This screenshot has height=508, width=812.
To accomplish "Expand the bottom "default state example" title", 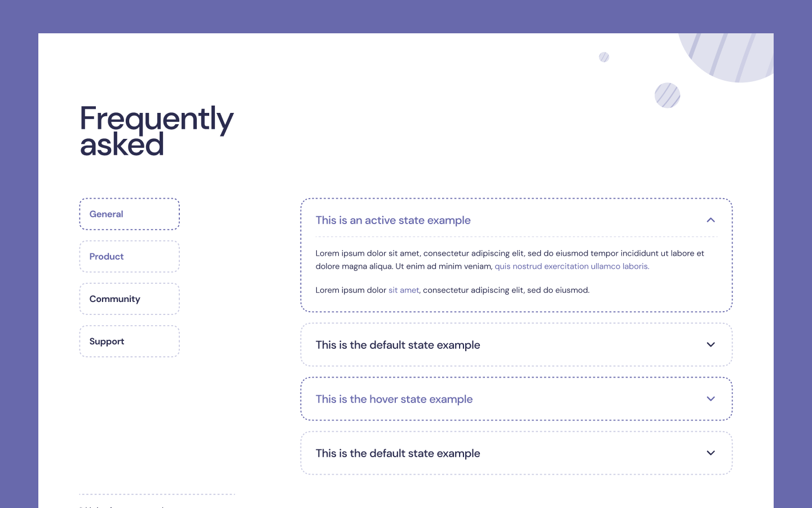I will (x=398, y=453).
